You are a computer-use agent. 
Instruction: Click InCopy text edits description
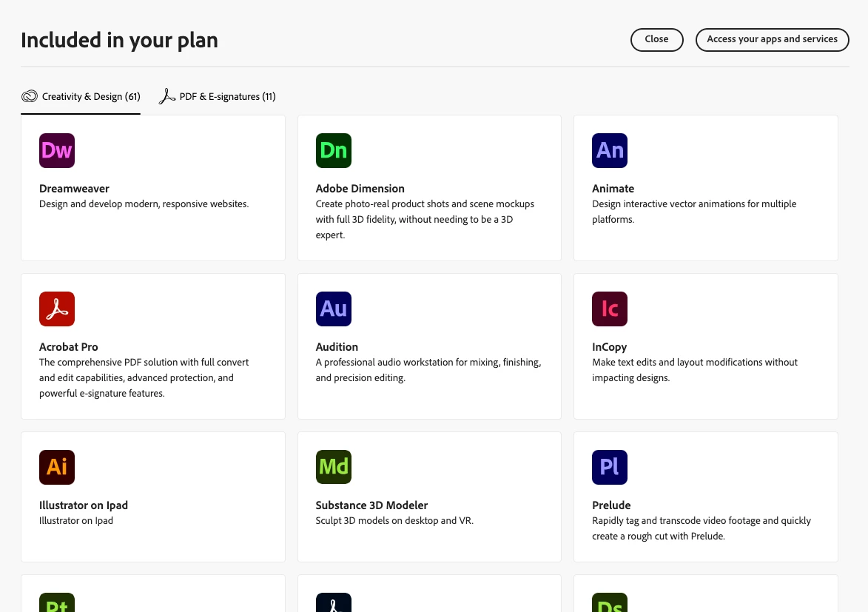point(695,370)
